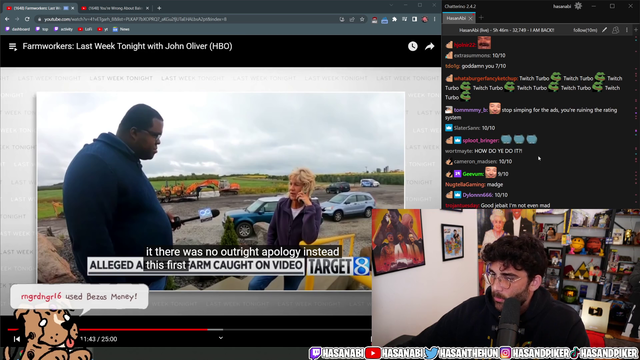Click username cameron_madsen in chat
Viewport: 640px width, 360px height.
475,162
